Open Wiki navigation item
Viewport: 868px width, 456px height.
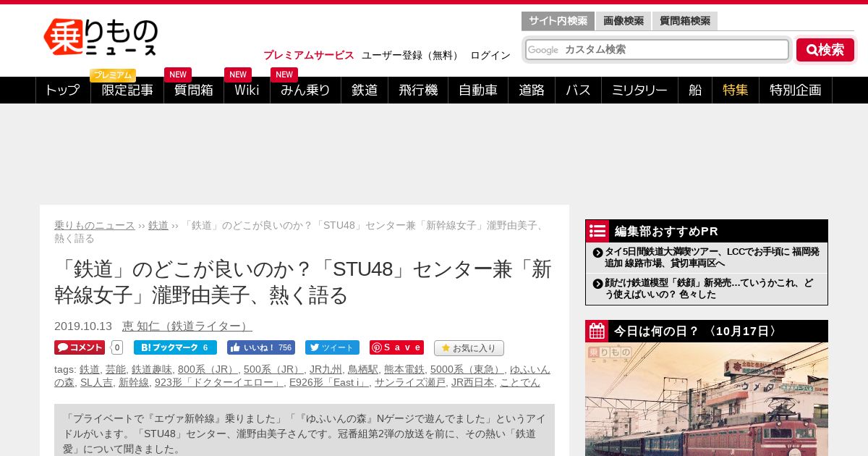click(x=247, y=90)
